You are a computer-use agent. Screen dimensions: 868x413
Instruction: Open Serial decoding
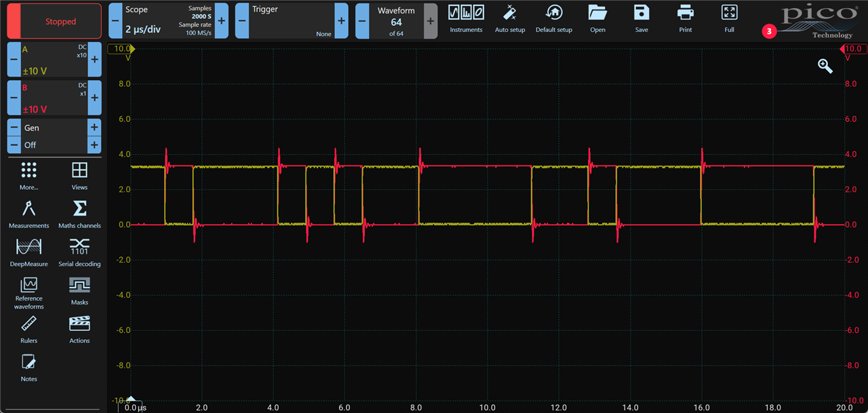coord(79,252)
